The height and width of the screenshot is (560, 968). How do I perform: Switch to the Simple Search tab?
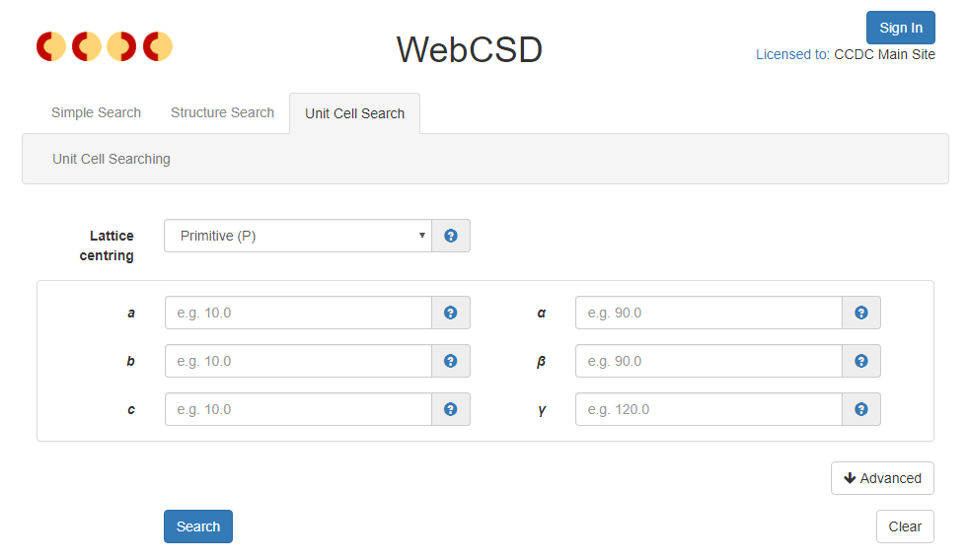tap(96, 112)
